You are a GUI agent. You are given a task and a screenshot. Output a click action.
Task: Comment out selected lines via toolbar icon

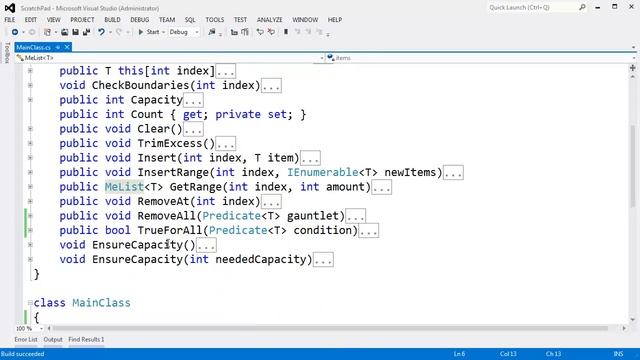260,32
